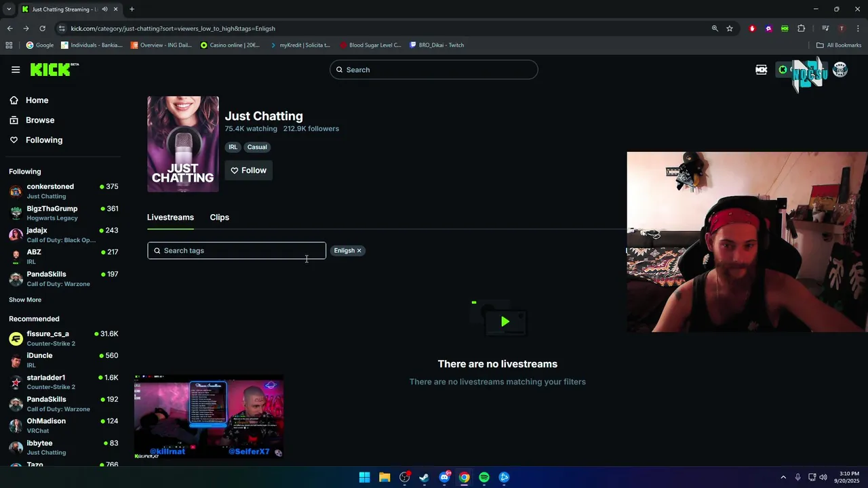Click the red hand extension icon
This screenshot has width=868, height=488.
coord(752,28)
